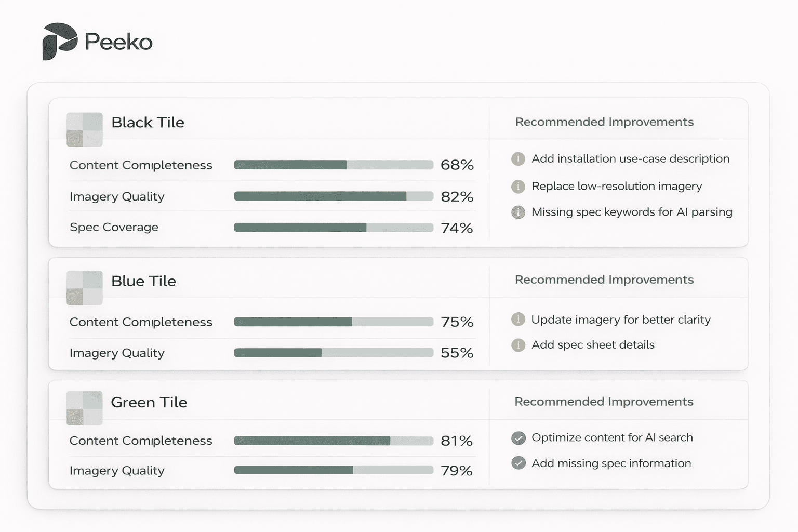Select the Green Tile thumbnail image

click(x=84, y=408)
